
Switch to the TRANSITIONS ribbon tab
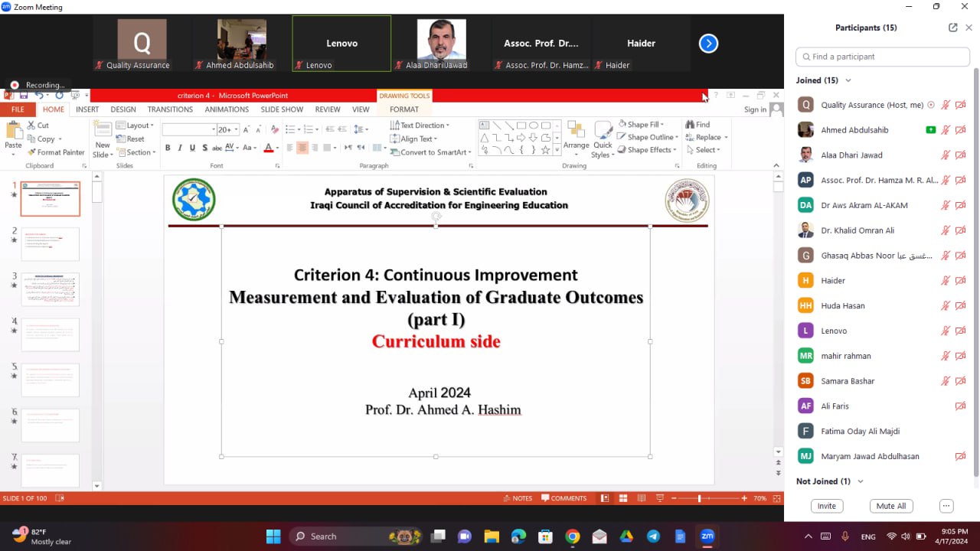(x=170, y=109)
